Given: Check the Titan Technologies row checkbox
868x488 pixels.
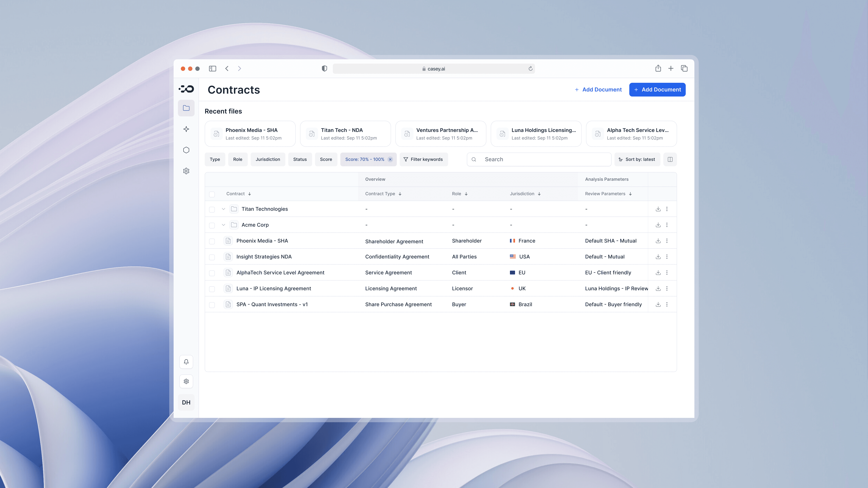Looking at the screenshot, I should pyautogui.click(x=212, y=209).
